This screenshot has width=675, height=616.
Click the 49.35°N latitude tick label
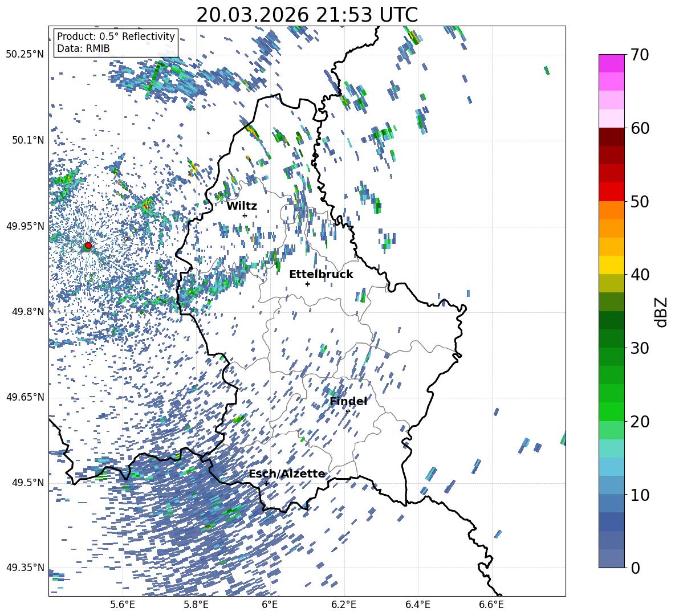(x=25, y=568)
